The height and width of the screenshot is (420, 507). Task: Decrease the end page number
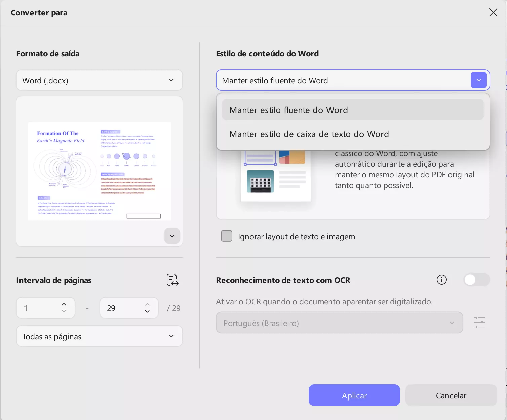[147, 312]
